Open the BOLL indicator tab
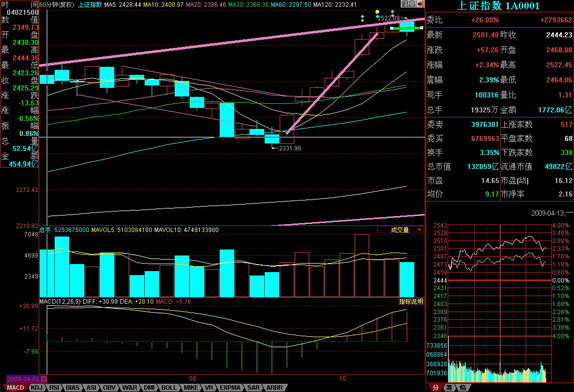This screenshot has height=392, width=574. 169,388
